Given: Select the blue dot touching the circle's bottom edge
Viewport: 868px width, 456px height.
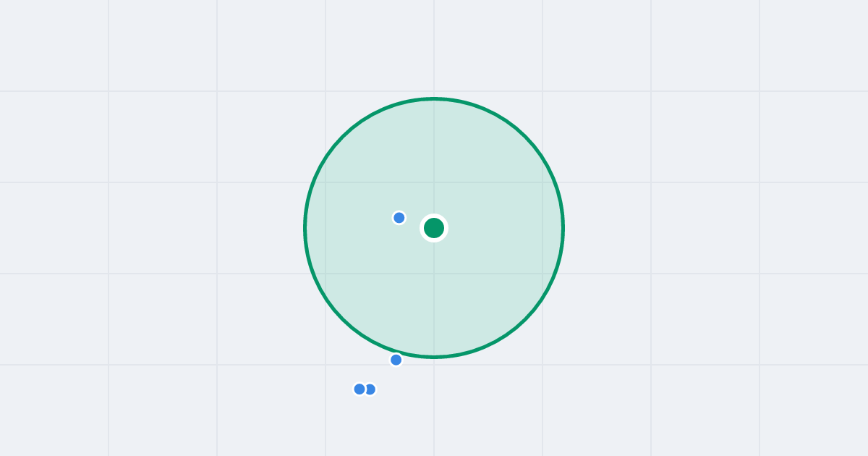Looking at the screenshot, I should click(396, 360).
